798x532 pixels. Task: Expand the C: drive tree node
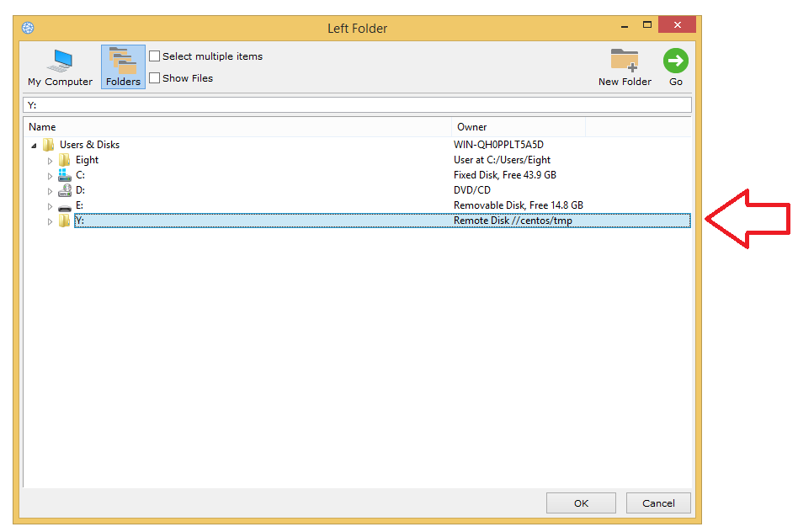[x=51, y=176]
